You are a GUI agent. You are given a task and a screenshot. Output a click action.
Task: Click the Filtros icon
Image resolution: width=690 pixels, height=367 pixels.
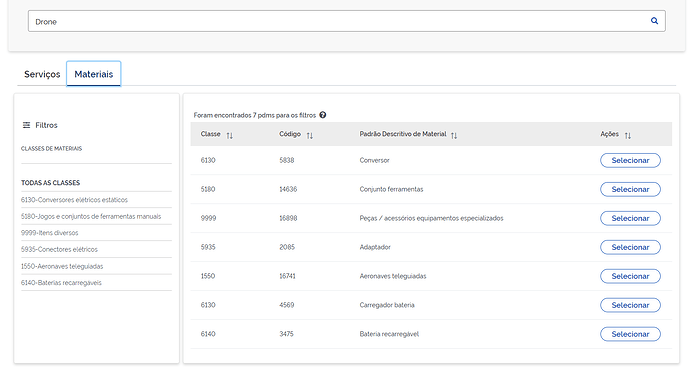(x=26, y=125)
